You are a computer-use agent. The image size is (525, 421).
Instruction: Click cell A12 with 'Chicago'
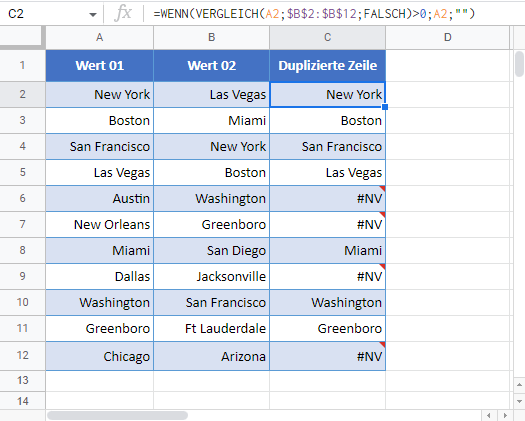coord(99,356)
